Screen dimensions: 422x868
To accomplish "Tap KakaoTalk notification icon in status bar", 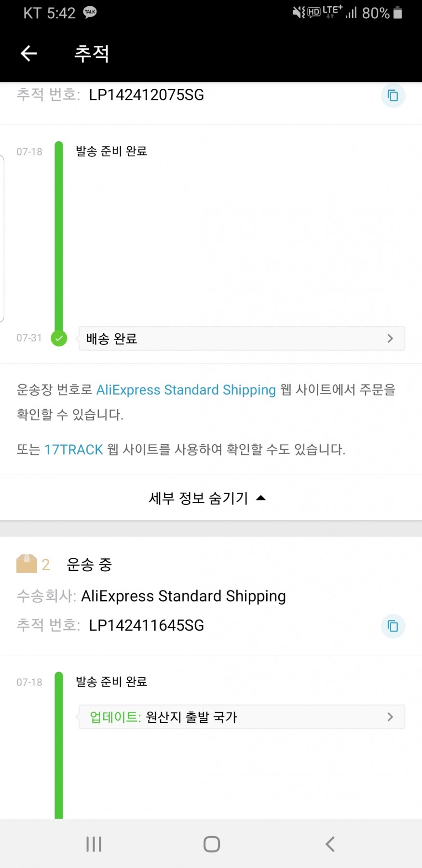I will (x=90, y=13).
